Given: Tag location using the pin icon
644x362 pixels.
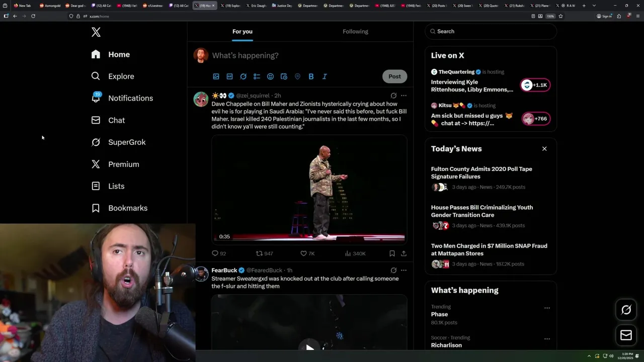Looking at the screenshot, I should coord(297,76).
